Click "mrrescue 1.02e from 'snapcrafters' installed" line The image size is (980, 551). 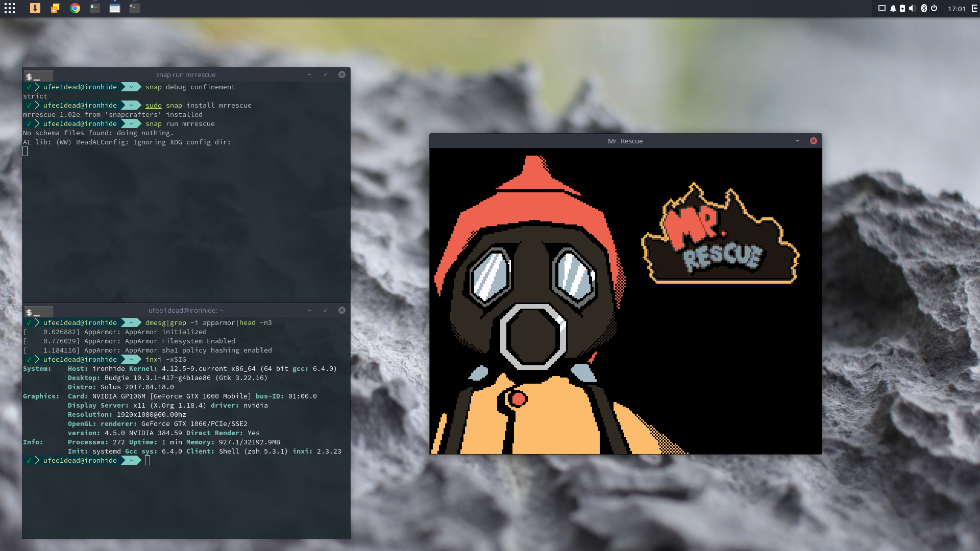tap(113, 115)
